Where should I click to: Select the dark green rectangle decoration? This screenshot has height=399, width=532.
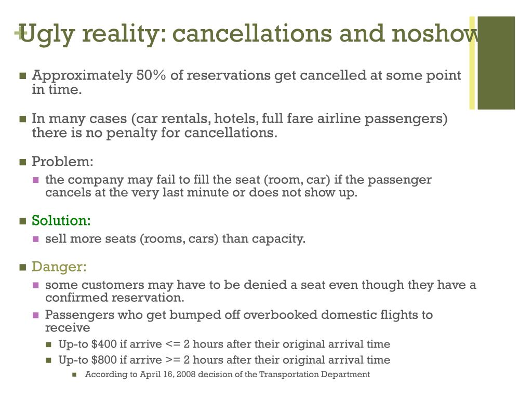[496, 63]
